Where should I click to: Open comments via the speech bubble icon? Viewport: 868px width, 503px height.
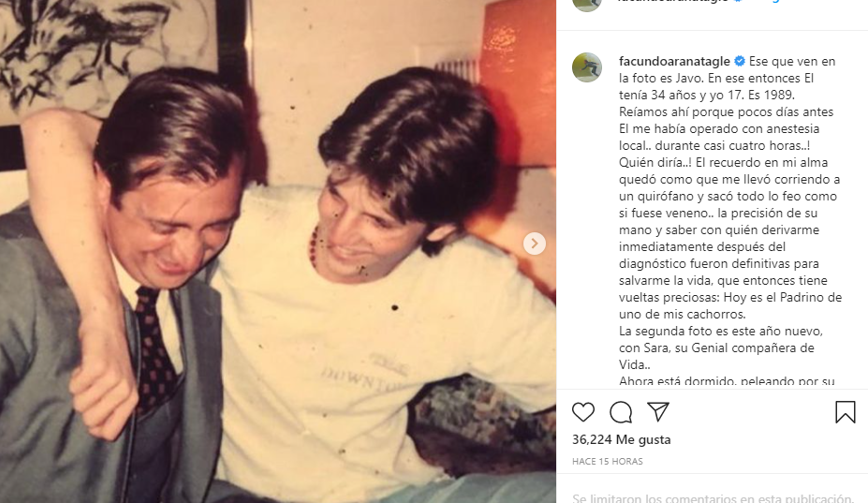pyautogui.click(x=621, y=412)
